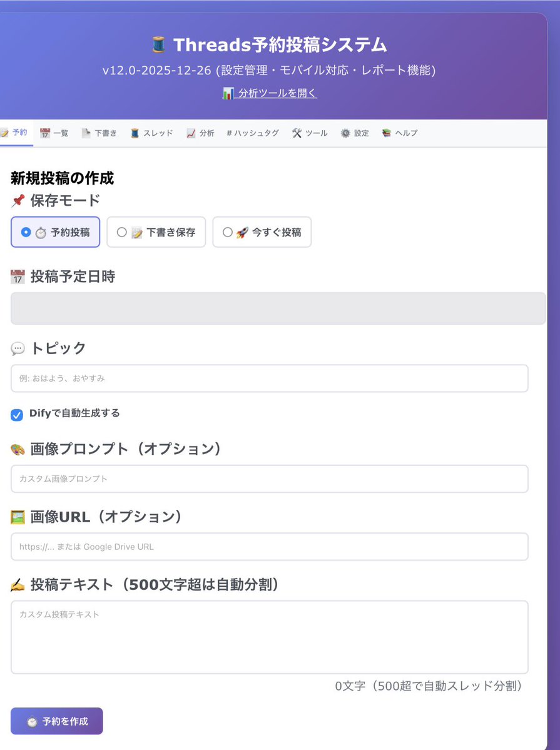Click the stopwatch icon on 予約を作成 button
This screenshot has width=560, height=750.
pos(32,722)
